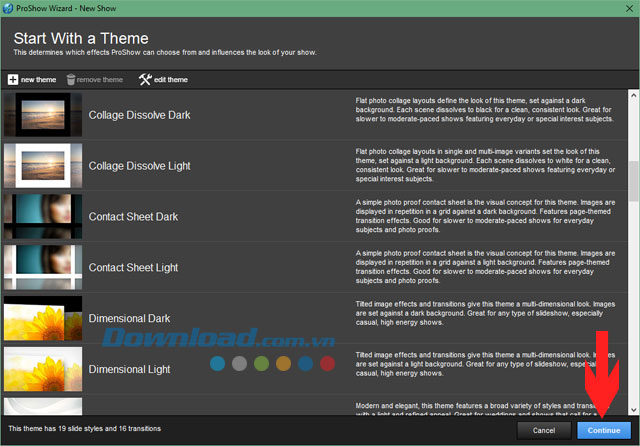
Task: Click the scrollbar up arrow
Action: (633, 95)
